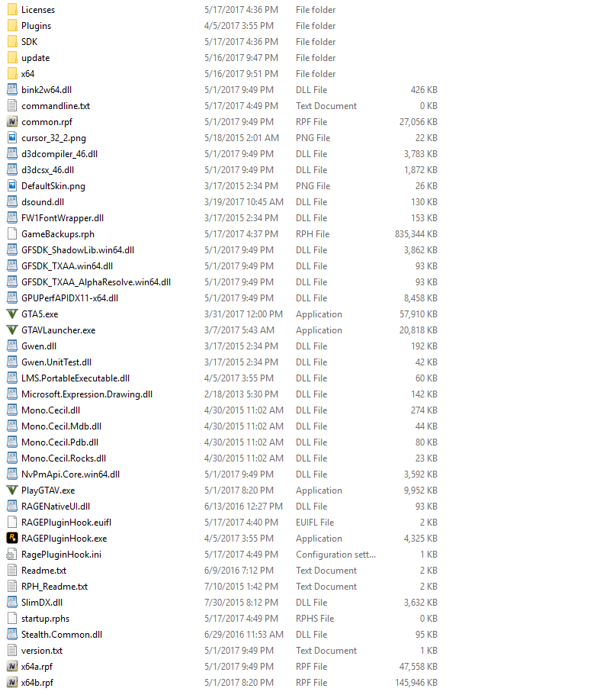
Task: Click date 2/18/2013 5:30 PM
Action: point(241,394)
